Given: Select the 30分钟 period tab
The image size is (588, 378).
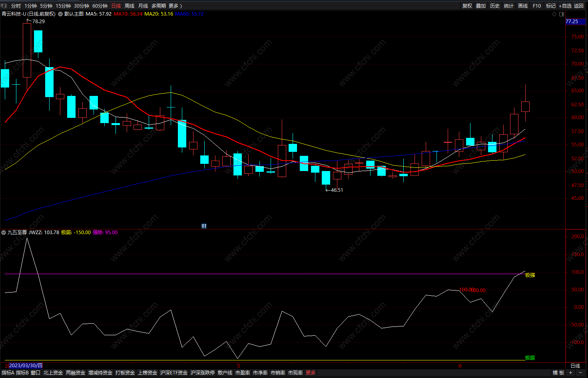Looking at the screenshot, I should [x=82, y=6].
